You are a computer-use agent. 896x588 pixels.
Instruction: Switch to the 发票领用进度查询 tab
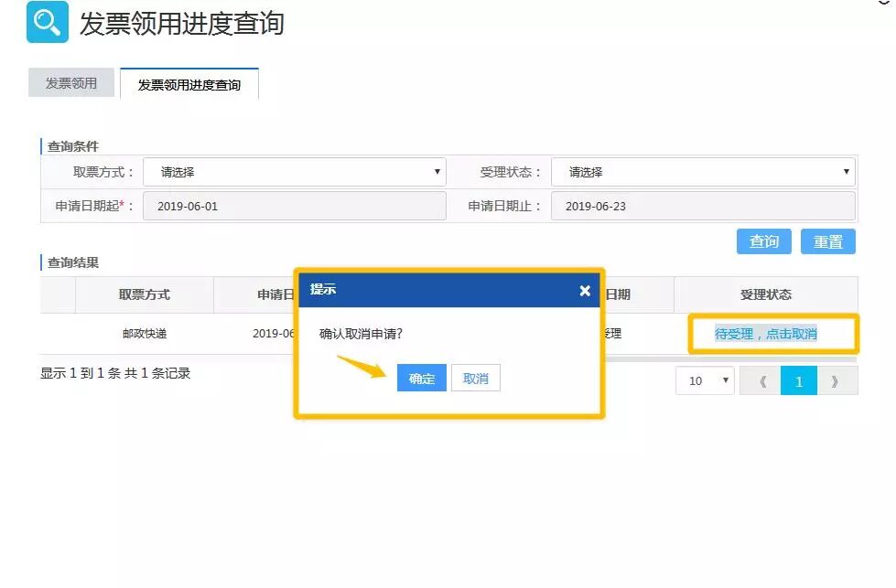click(189, 82)
